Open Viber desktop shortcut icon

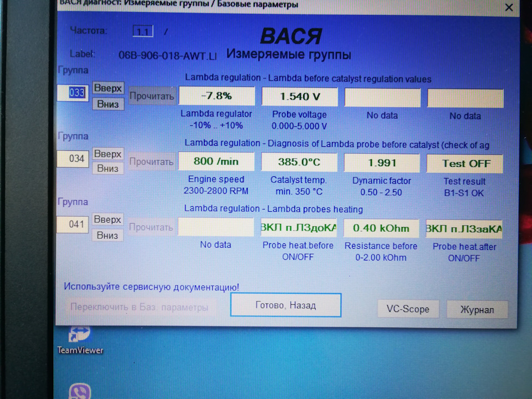pos(80,391)
